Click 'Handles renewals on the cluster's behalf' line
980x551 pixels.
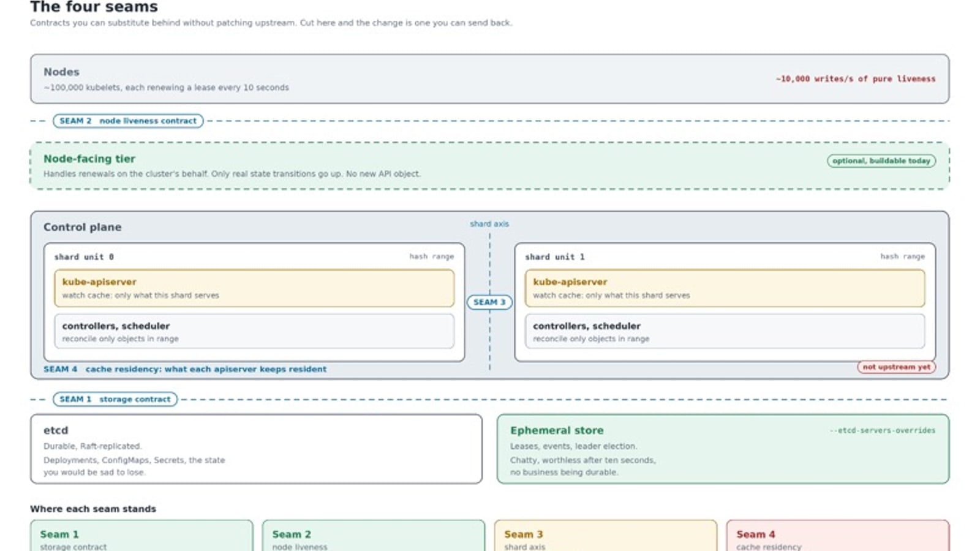(x=232, y=174)
